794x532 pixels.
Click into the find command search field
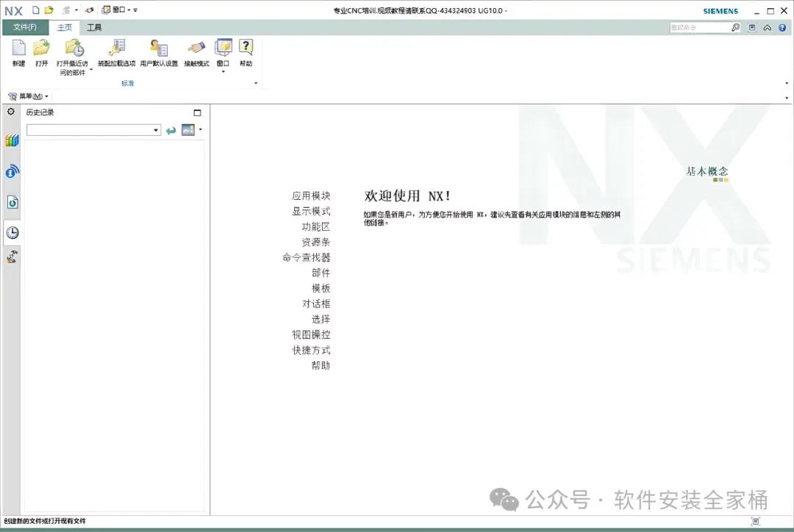point(699,27)
